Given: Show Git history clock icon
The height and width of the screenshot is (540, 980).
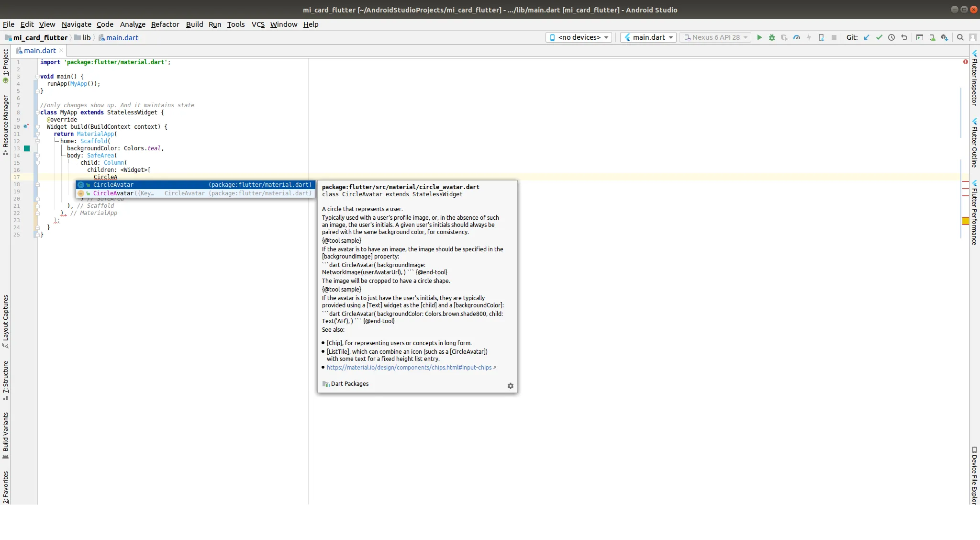Looking at the screenshot, I should tap(891, 37).
